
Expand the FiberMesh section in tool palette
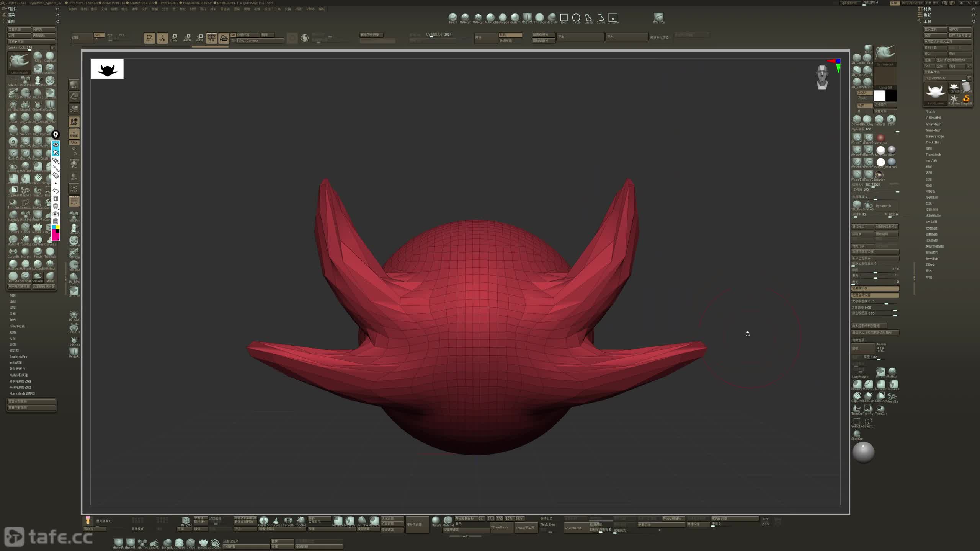[933, 155]
